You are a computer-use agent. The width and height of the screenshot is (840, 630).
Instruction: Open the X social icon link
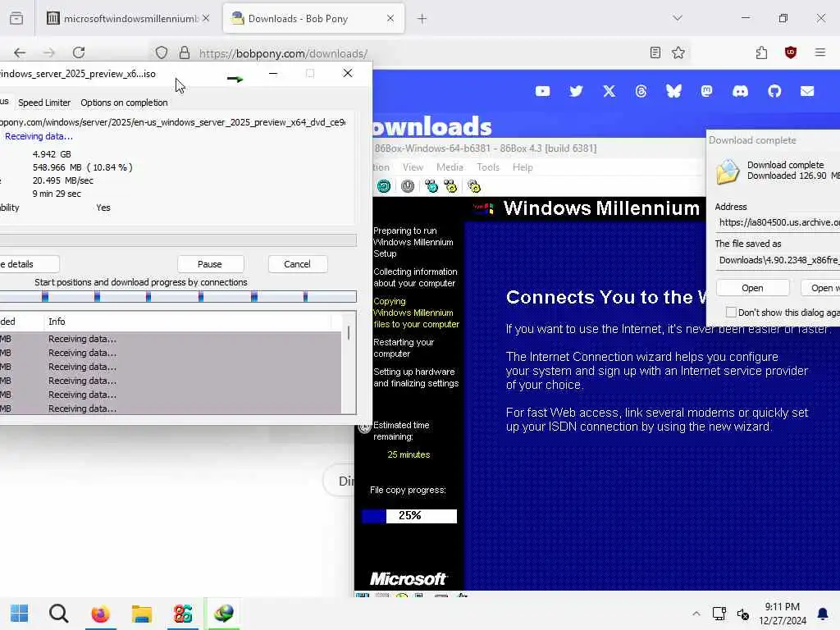tap(609, 91)
